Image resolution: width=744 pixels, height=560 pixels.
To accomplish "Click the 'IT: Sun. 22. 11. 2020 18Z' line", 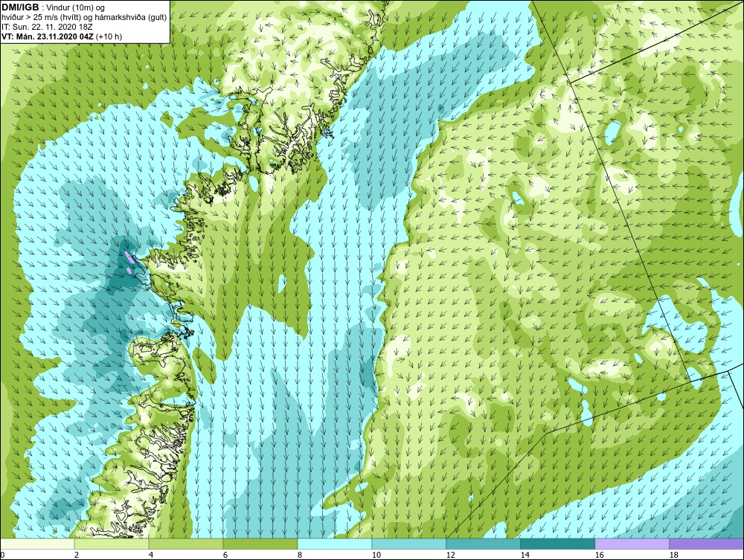I will 47,27.
